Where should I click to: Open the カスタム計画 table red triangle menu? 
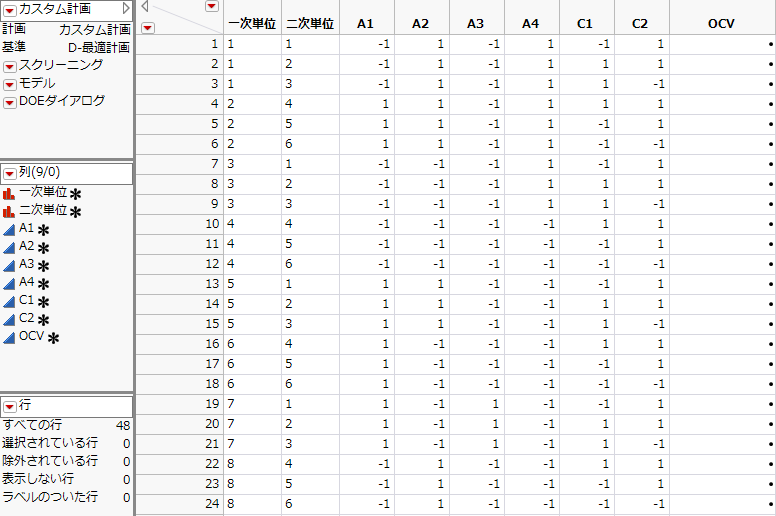pos(9,10)
